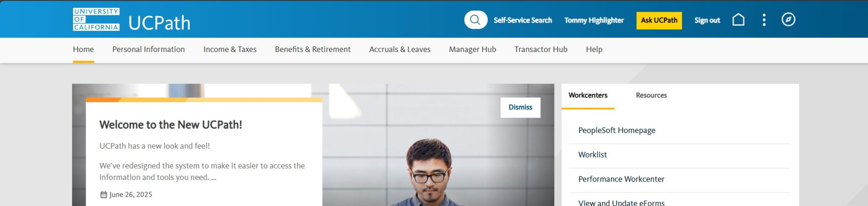Expand the Benefits & Retirement menu

click(313, 49)
